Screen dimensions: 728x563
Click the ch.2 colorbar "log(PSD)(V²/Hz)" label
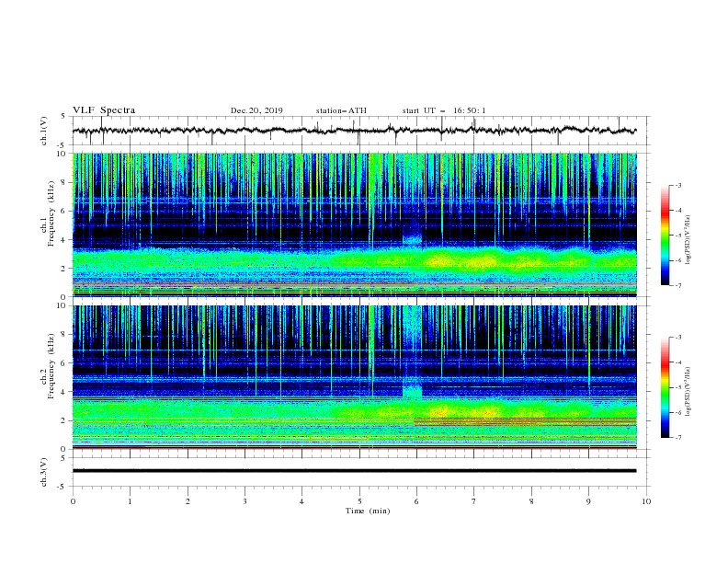(688, 392)
